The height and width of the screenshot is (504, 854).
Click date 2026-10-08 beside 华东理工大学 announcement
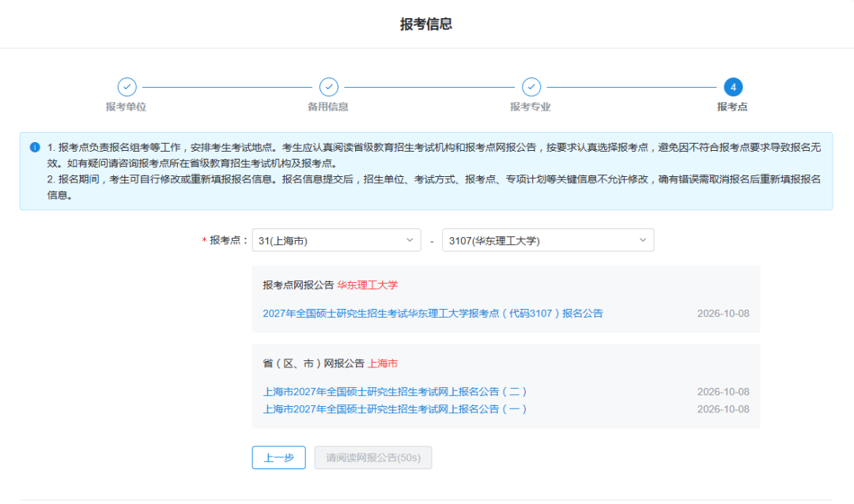pyautogui.click(x=724, y=314)
